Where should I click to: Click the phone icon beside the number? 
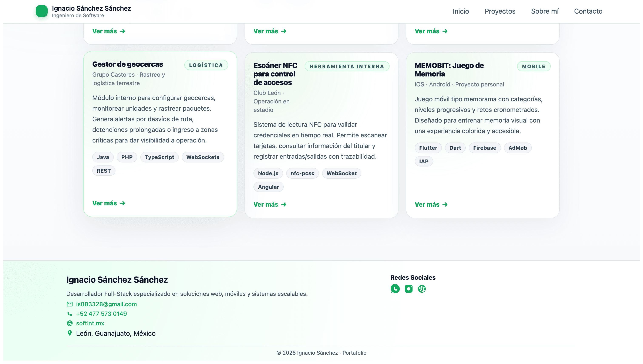70,314
